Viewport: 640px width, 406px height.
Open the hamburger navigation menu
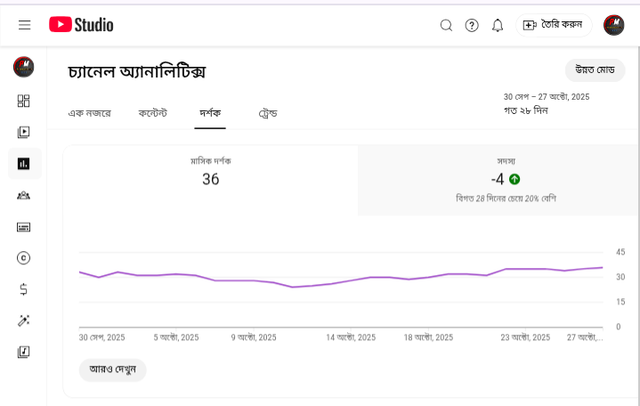[x=24, y=25]
